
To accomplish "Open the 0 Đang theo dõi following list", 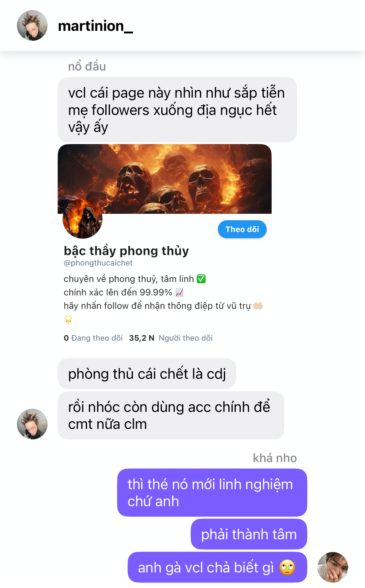I will [x=93, y=338].
